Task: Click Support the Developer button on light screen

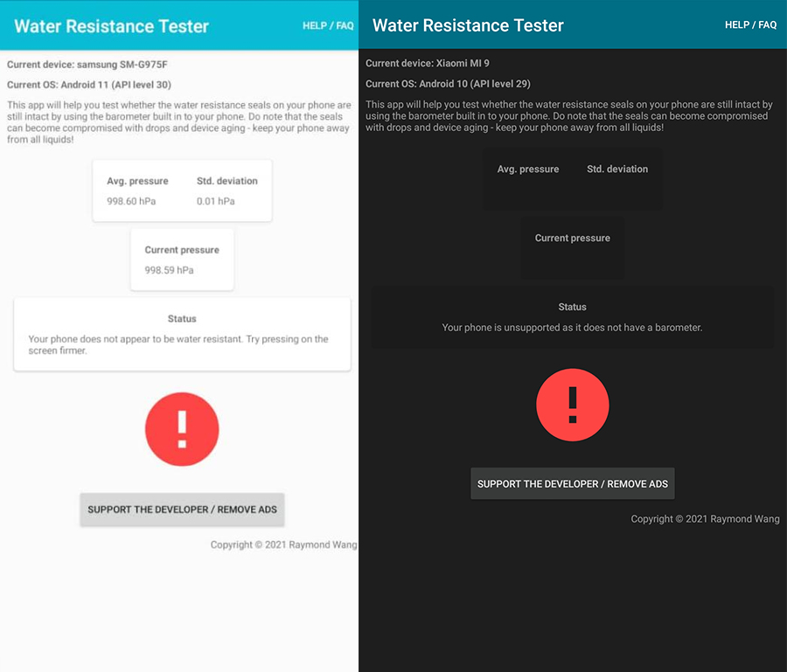Action: pyautogui.click(x=182, y=509)
